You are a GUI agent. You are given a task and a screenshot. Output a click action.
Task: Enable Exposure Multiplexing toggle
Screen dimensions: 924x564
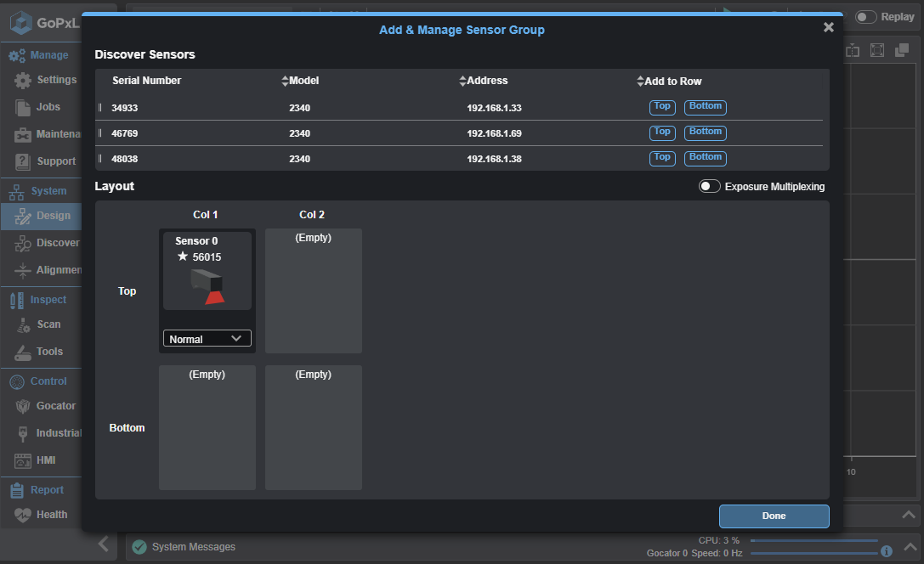710,187
